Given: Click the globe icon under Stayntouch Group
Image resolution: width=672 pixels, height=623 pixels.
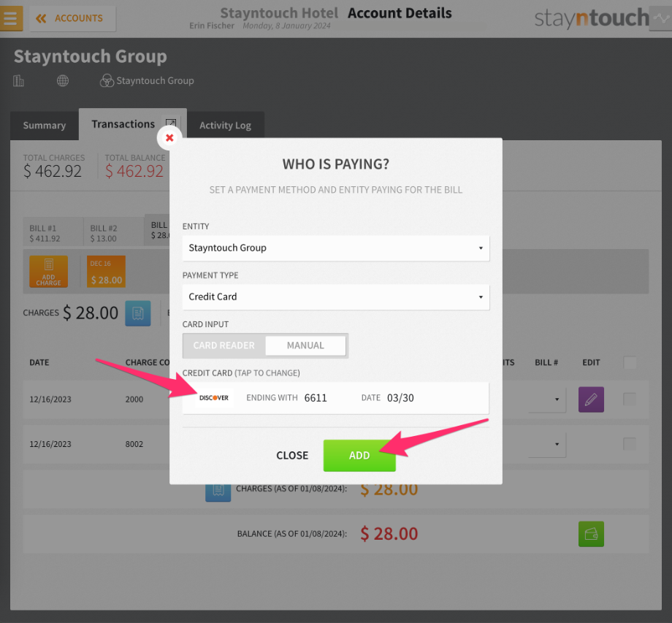Looking at the screenshot, I should [63, 80].
